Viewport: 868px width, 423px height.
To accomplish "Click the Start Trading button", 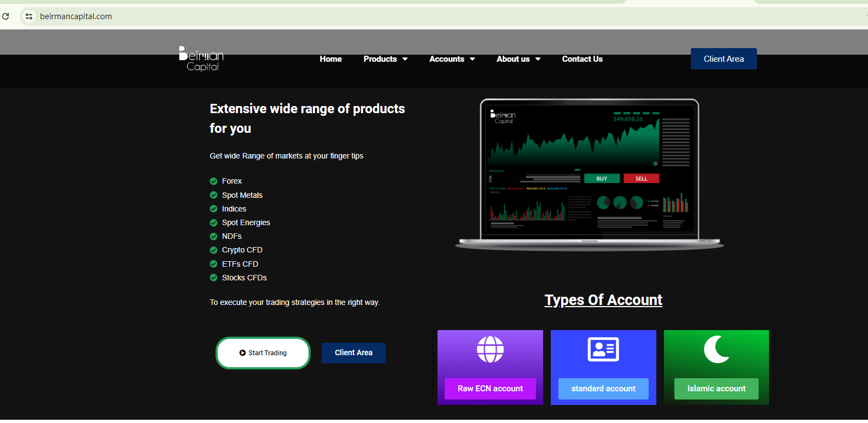I will click(263, 353).
